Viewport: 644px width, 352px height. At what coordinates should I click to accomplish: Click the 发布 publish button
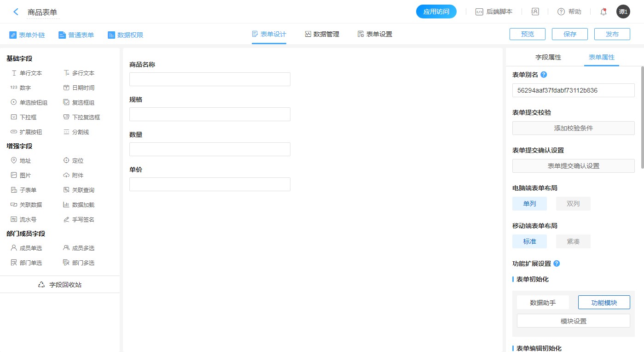click(x=612, y=34)
